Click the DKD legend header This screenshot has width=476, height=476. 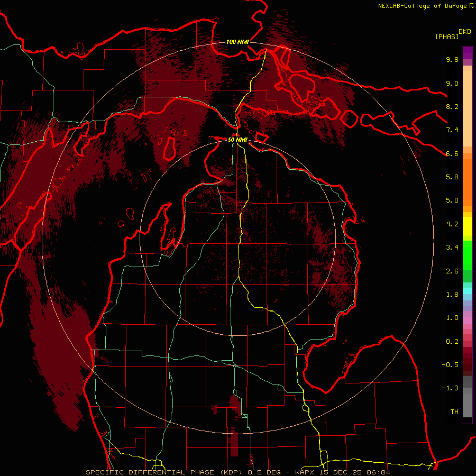point(465,32)
